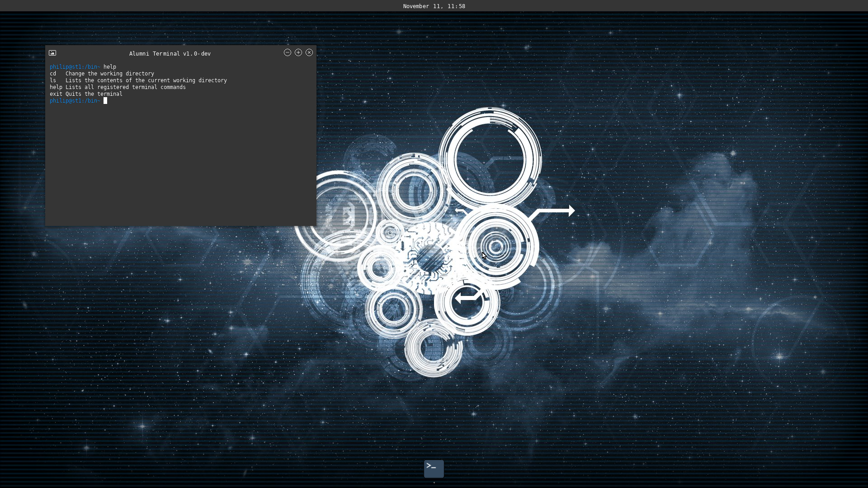Minimize the Alumni Terminal window
Screen dimensions: 868x488
(x=287, y=52)
